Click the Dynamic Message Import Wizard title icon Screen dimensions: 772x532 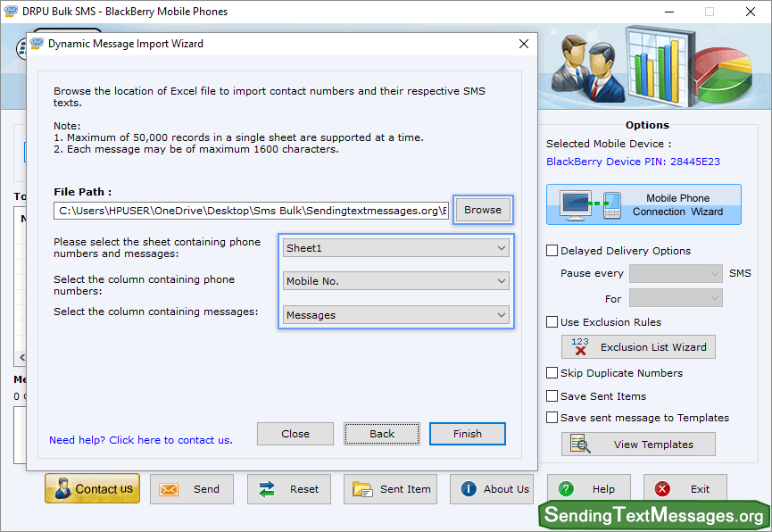click(x=37, y=44)
